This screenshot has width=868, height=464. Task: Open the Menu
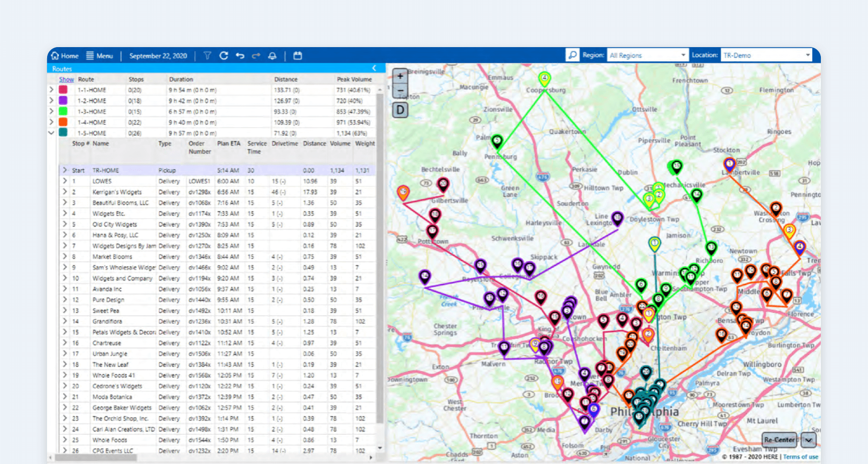100,56
